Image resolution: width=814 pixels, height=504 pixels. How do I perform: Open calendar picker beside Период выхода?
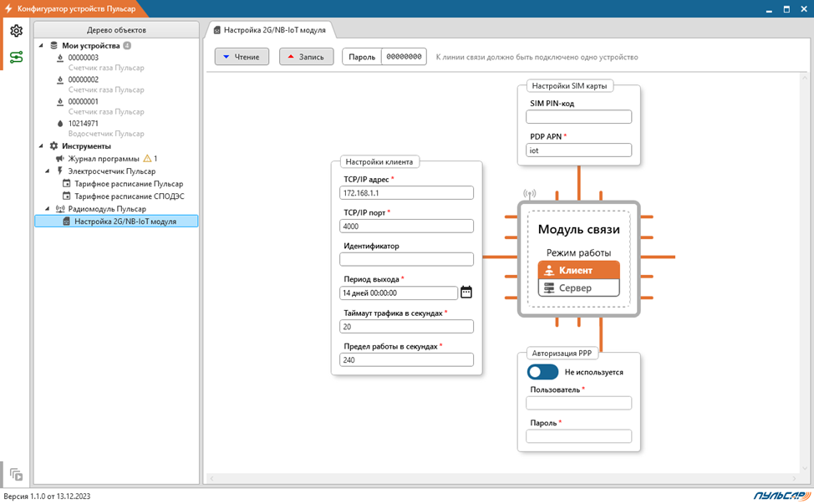pyautogui.click(x=466, y=293)
